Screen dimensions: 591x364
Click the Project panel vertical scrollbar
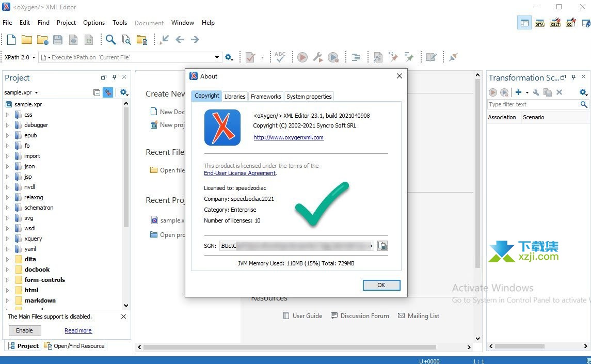click(126, 167)
